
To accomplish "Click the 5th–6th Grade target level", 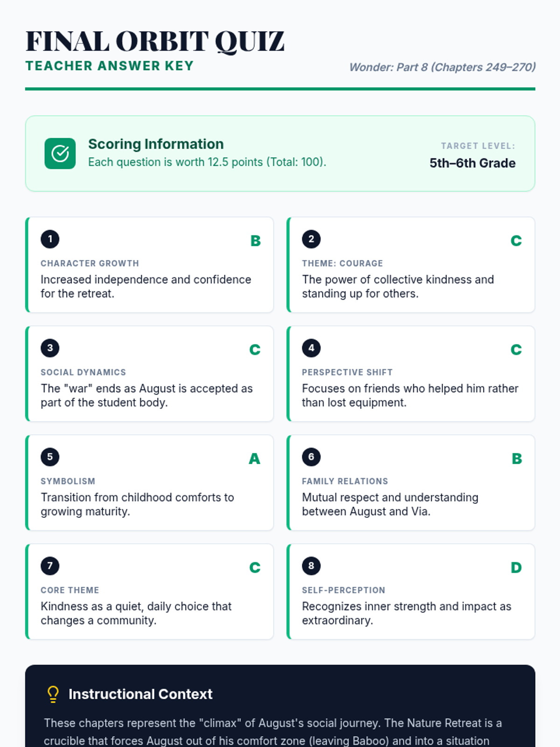I will pyautogui.click(x=472, y=163).
